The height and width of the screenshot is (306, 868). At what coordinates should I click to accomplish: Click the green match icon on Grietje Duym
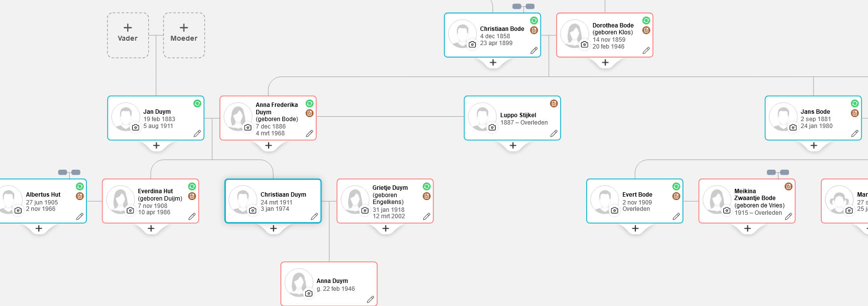click(x=427, y=186)
